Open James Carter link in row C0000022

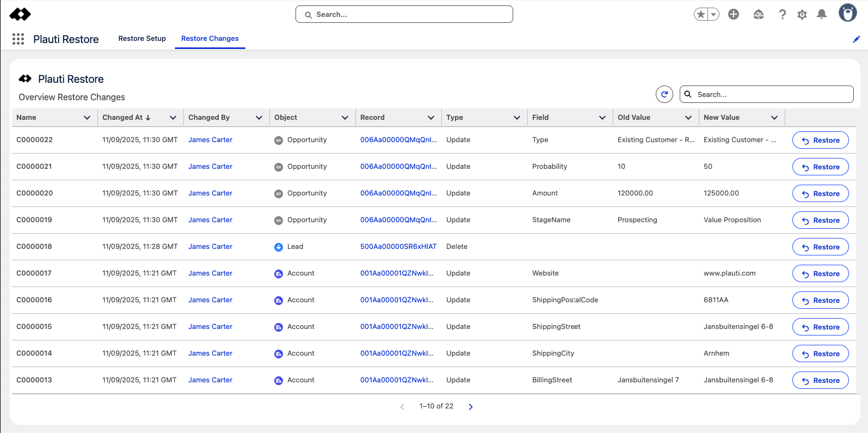(x=210, y=140)
